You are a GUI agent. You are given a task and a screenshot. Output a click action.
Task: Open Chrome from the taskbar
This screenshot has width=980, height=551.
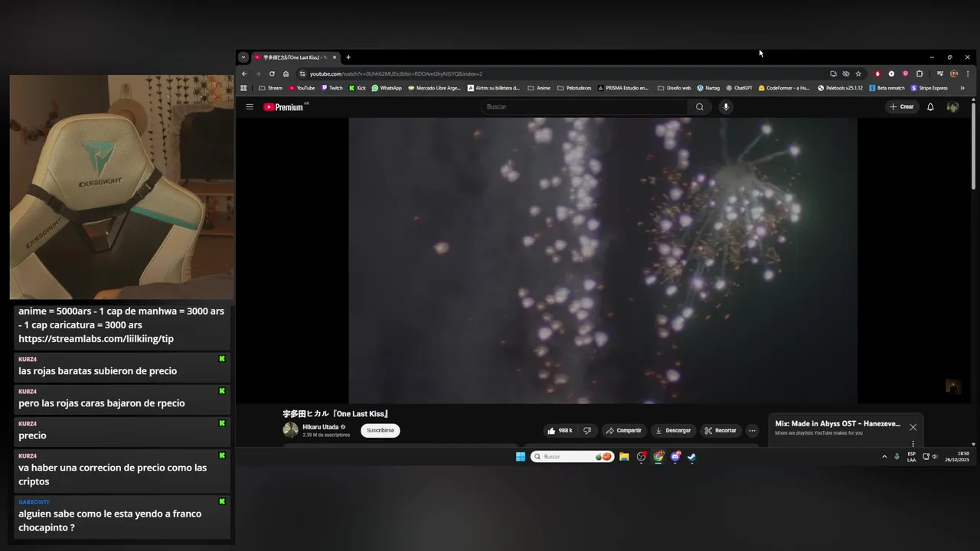point(658,457)
